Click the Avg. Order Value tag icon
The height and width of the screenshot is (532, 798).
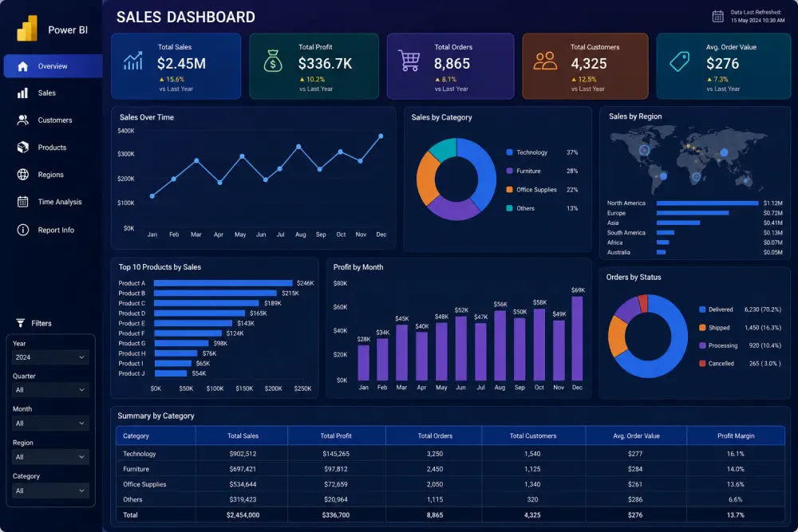pyautogui.click(x=679, y=61)
